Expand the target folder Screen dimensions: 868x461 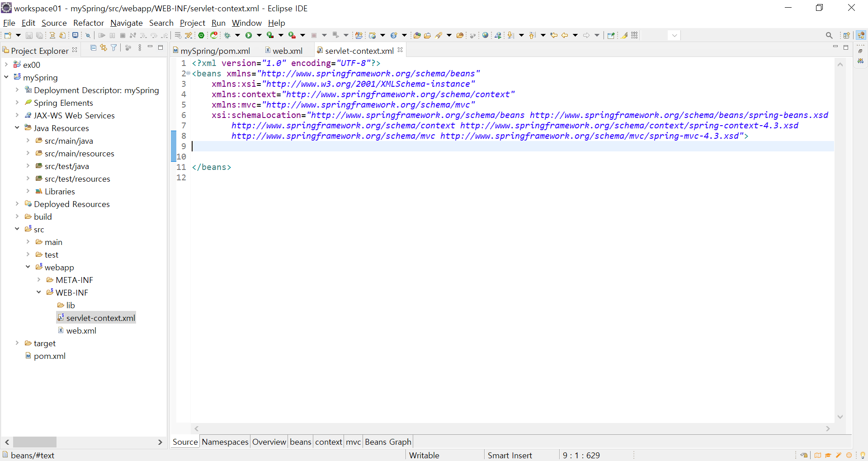17,343
